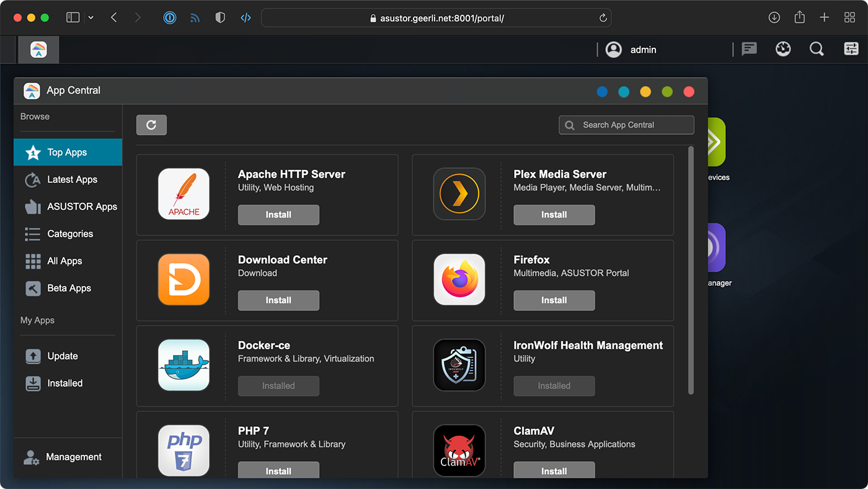
Task: Click the Plex Media Server title
Action: (x=560, y=174)
